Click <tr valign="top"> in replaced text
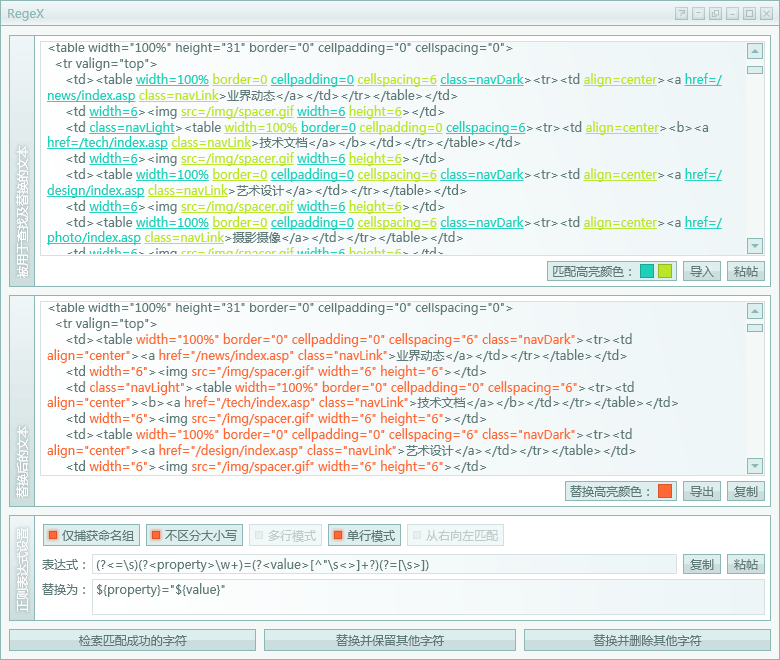Image resolution: width=780 pixels, height=660 pixels. tap(106, 324)
